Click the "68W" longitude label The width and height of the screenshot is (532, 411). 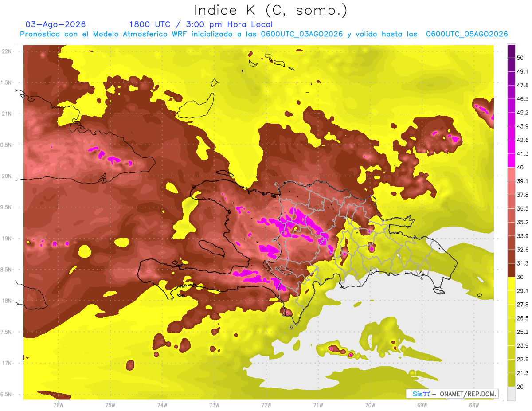coord(474,405)
